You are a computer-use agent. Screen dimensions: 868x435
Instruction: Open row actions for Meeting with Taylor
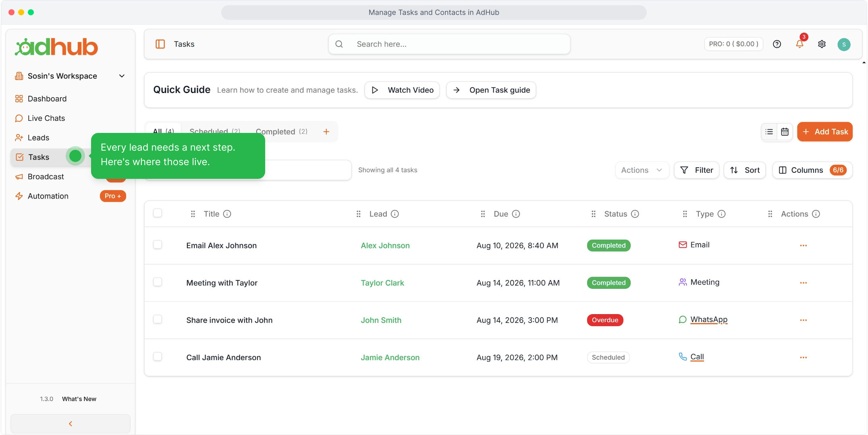point(803,283)
